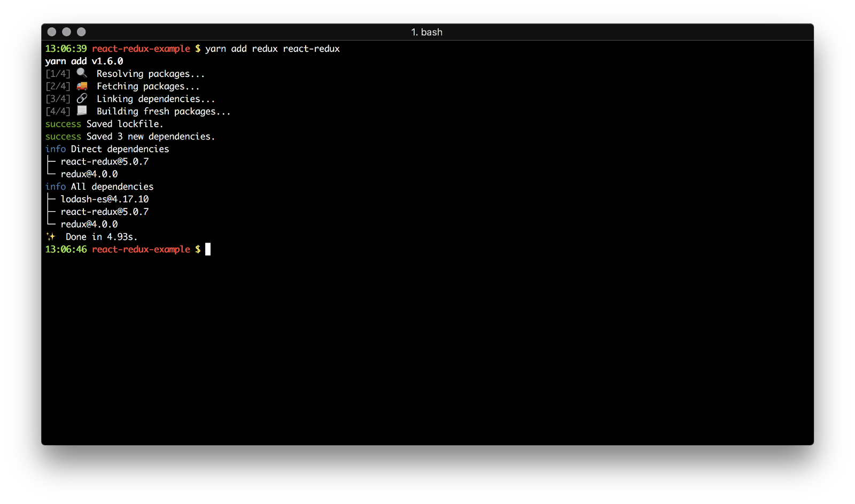Click the '[2/4]' step counter
855x504 pixels.
(58, 87)
